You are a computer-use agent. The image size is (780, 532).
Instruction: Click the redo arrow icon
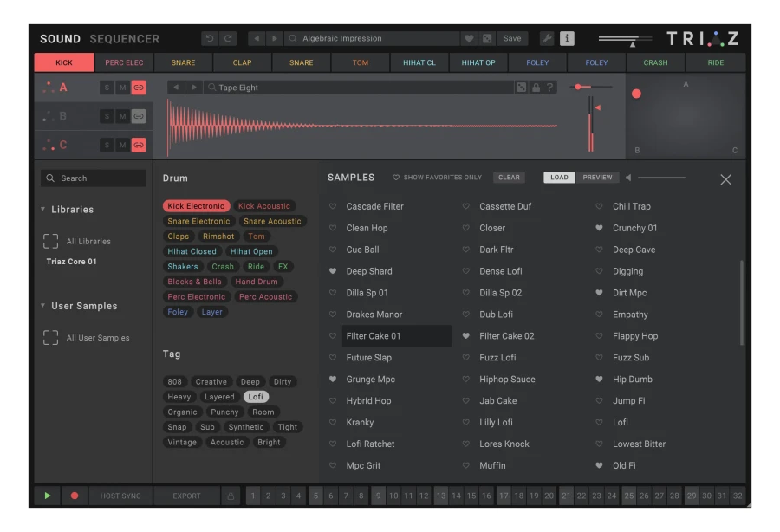tap(228, 38)
